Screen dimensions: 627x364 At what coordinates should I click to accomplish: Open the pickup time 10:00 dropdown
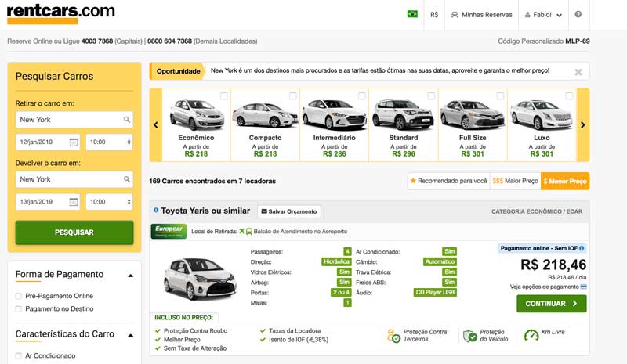point(109,142)
